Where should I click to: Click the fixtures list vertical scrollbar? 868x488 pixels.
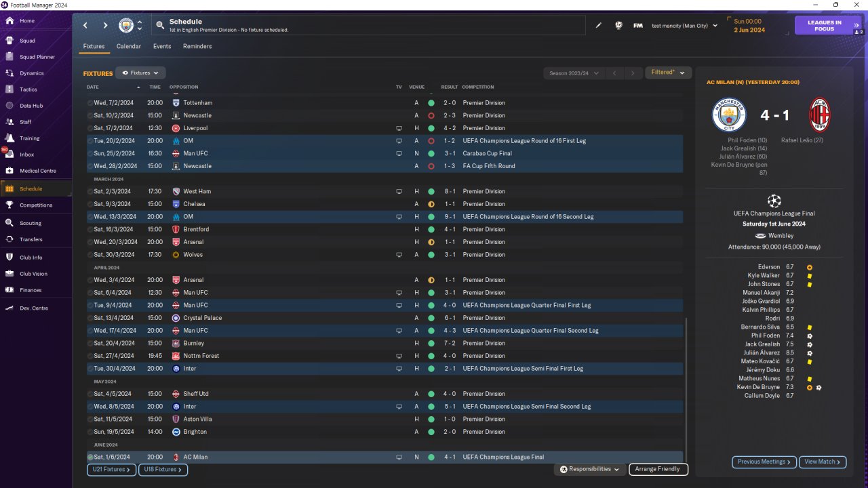click(x=686, y=390)
